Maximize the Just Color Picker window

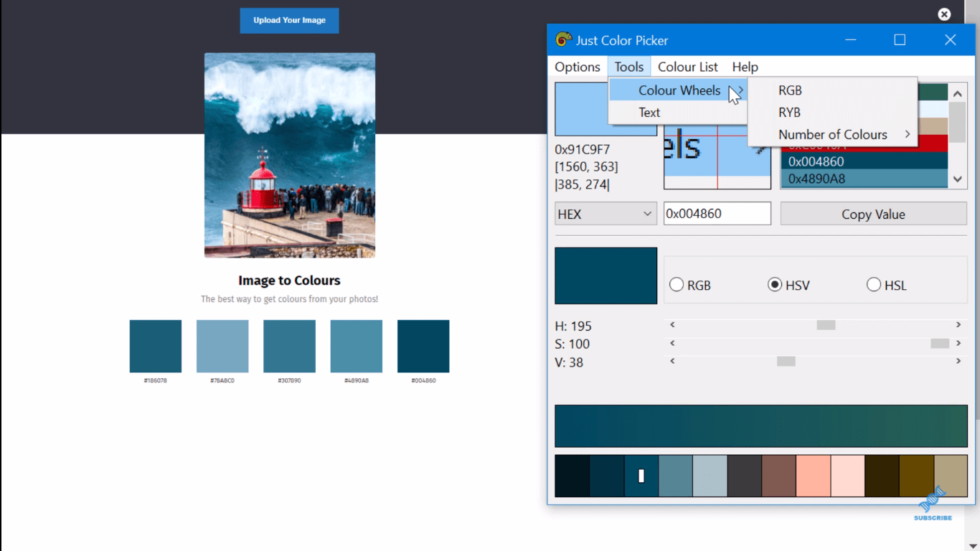pyautogui.click(x=900, y=40)
